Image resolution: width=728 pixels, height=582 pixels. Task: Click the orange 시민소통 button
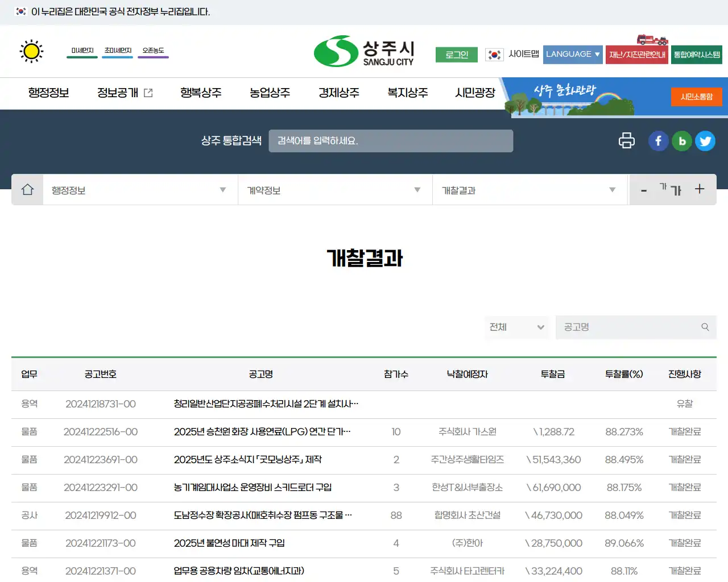(x=697, y=97)
